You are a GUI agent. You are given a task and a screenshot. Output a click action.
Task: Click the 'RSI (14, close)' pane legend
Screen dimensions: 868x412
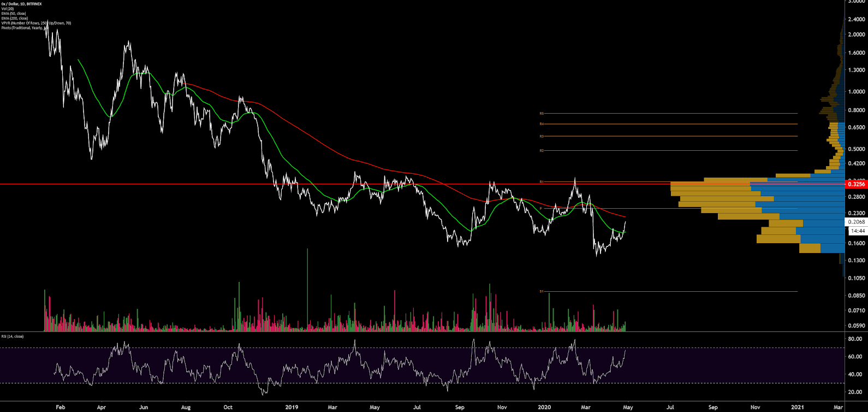(x=13, y=337)
